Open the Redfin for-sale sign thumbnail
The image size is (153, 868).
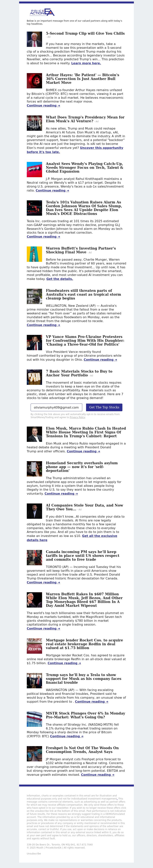click(34, 646)
